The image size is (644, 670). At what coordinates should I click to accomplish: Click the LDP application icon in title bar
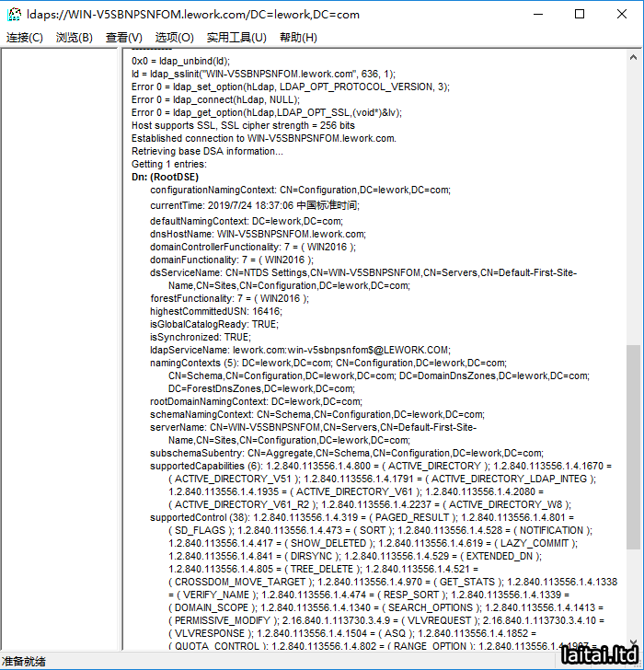tap(15, 15)
